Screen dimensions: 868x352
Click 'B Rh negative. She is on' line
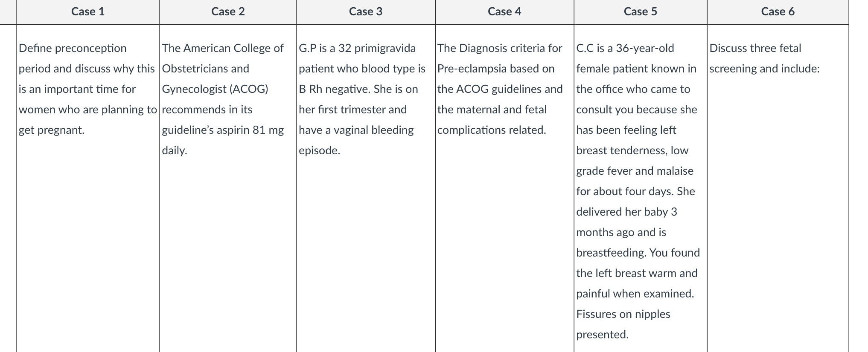(x=358, y=89)
